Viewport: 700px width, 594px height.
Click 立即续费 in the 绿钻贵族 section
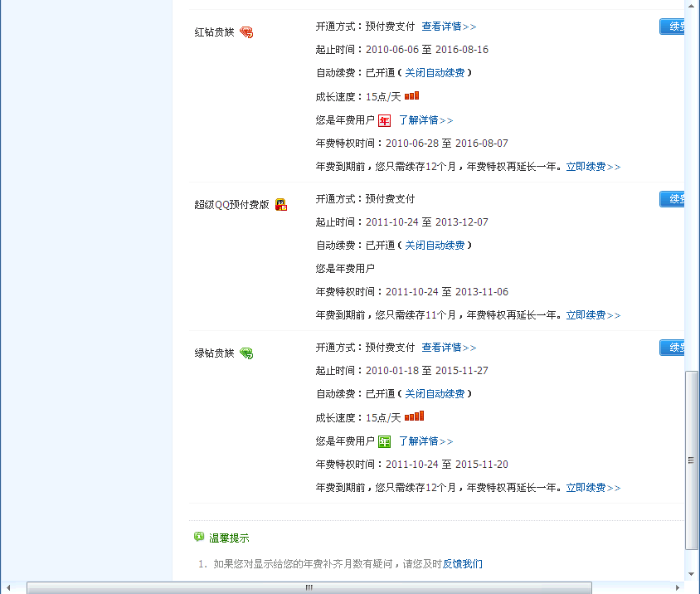pyautogui.click(x=593, y=488)
